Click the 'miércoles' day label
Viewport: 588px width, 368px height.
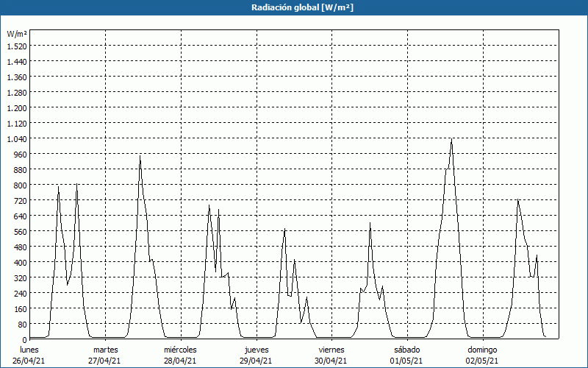click(x=180, y=350)
